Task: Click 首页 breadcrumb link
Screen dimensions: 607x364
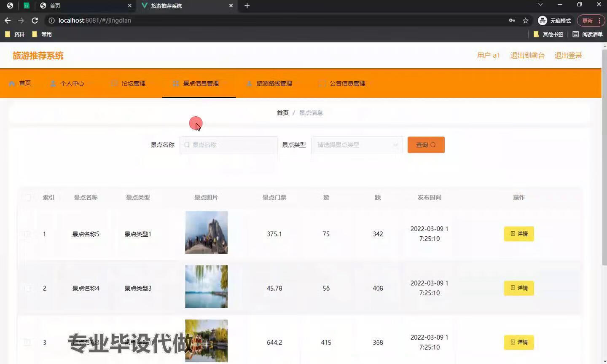Action: coord(282,112)
